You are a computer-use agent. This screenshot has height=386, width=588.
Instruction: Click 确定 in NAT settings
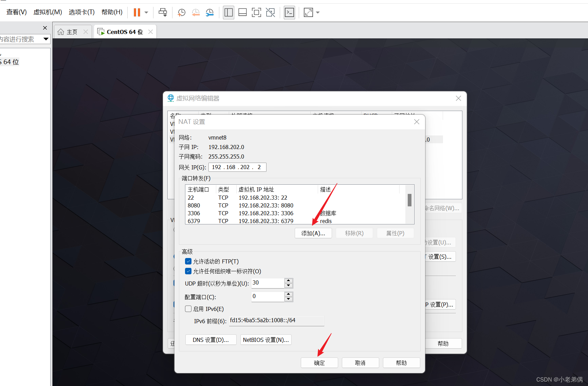(x=319, y=363)
